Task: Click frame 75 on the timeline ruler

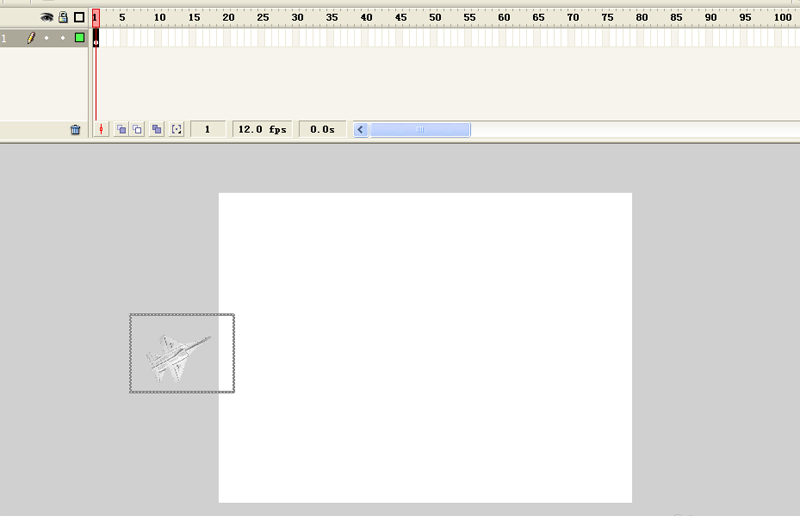Action: click(607, 17)
